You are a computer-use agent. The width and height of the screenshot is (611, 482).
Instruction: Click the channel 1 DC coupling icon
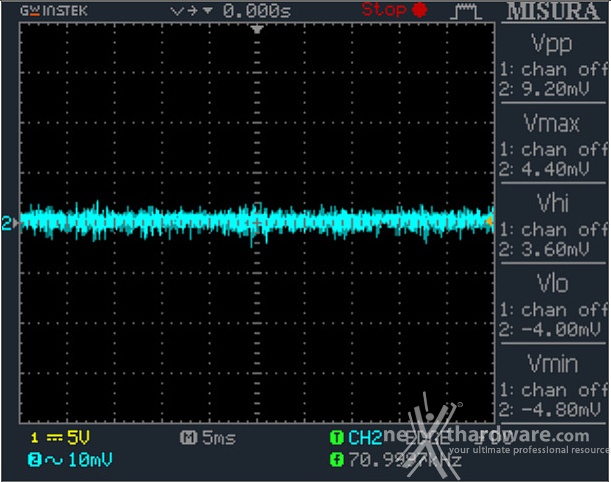[x=54, y=438]
